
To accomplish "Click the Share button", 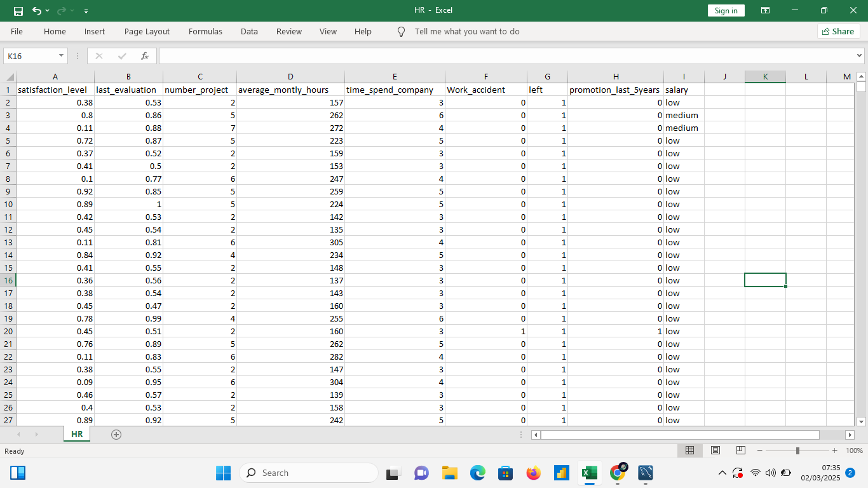I will (x=838, y=31).
